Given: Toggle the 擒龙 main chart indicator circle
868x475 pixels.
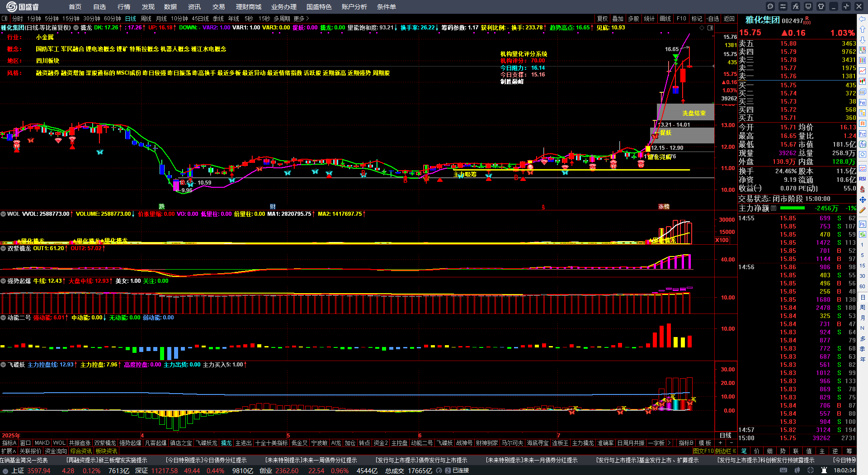Looking at the screenshot, I should pos(76,28).
